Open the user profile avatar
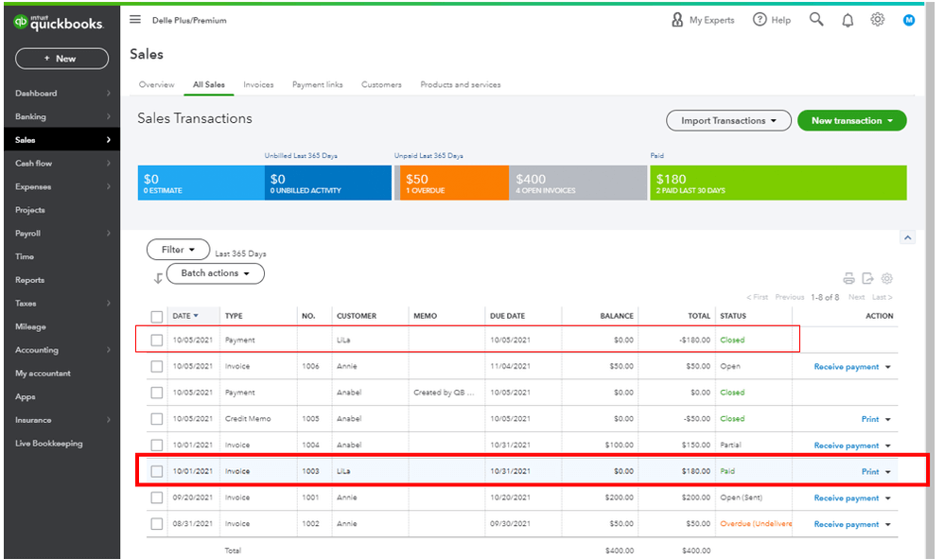The height and width of the screenshot is (560, 944). [909, 20]
